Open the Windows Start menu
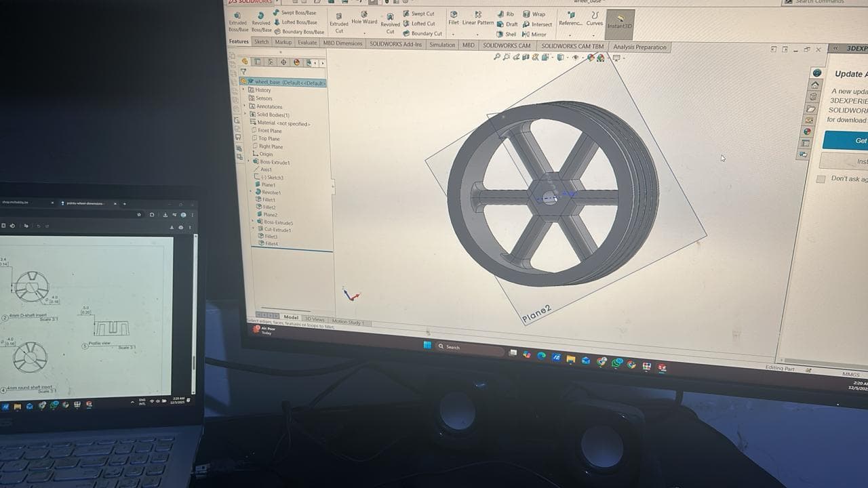868x488 pixels. coord(427,346)
